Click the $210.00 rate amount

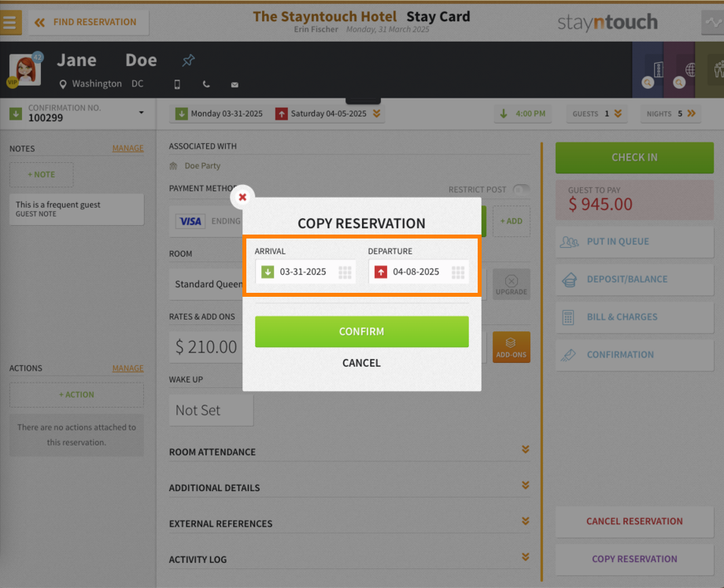tap(206, 347)
